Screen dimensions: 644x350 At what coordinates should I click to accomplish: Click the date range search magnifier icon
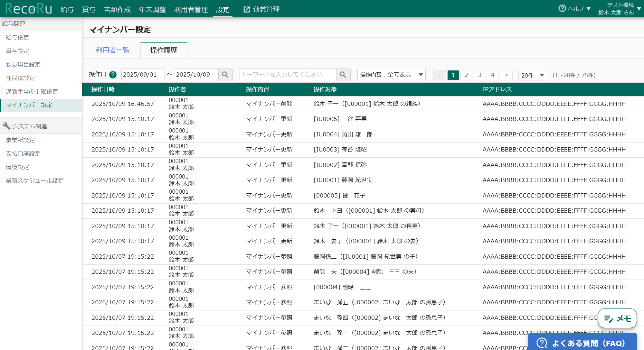tap(225, 75)
